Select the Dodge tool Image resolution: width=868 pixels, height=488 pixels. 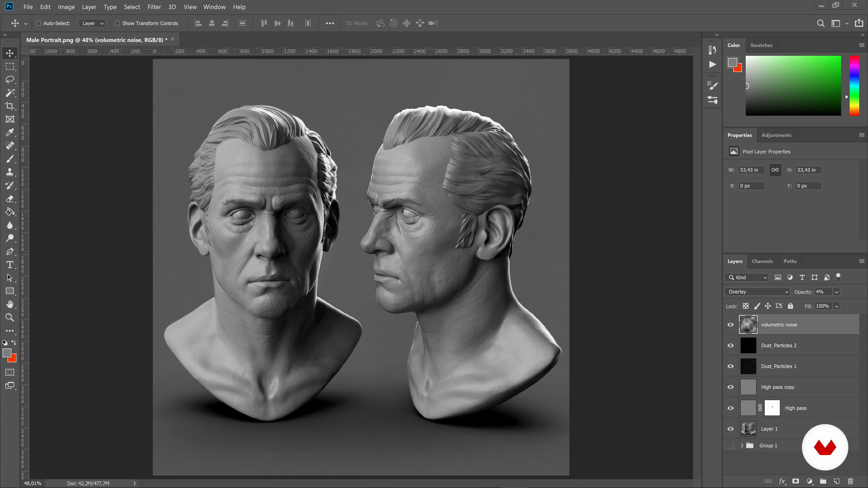tap(10, 238)
